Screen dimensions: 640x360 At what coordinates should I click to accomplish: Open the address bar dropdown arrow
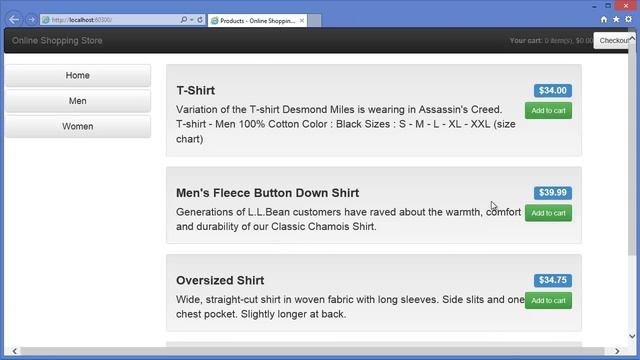coord(191,20)
